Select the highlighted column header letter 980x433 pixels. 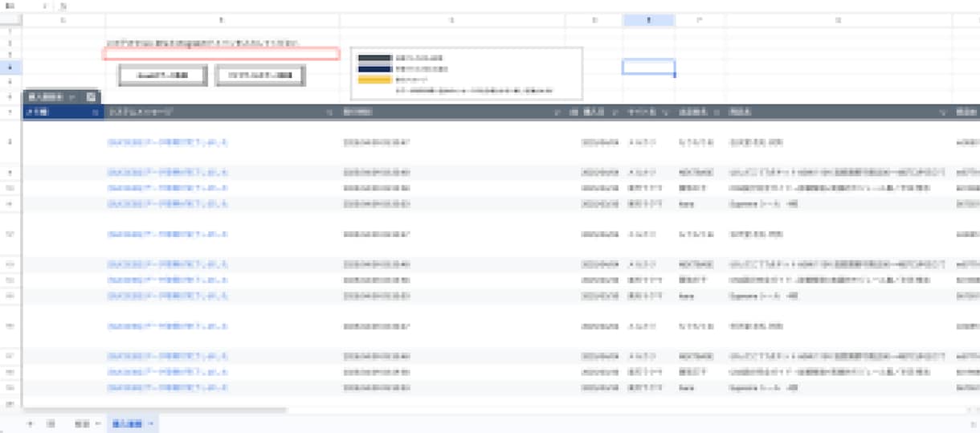click(x=648, y=19)
